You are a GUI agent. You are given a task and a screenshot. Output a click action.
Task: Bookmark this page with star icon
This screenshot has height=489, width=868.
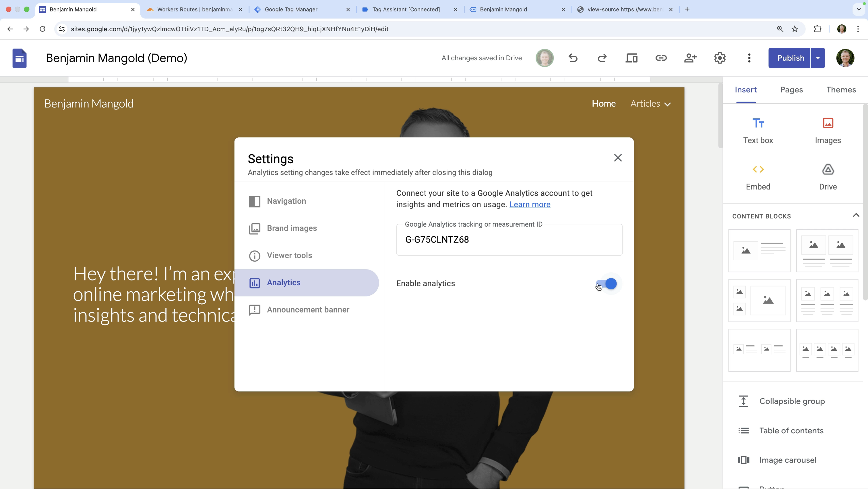point(795,29)
